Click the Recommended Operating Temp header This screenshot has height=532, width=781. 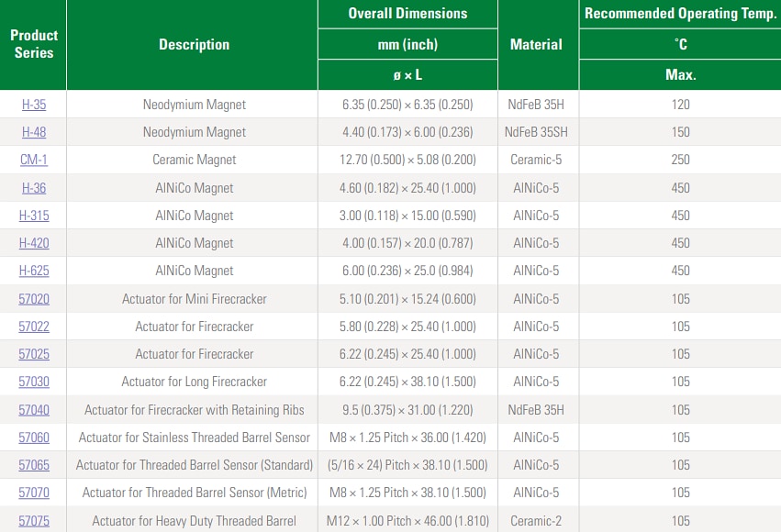tap(680, 13)
